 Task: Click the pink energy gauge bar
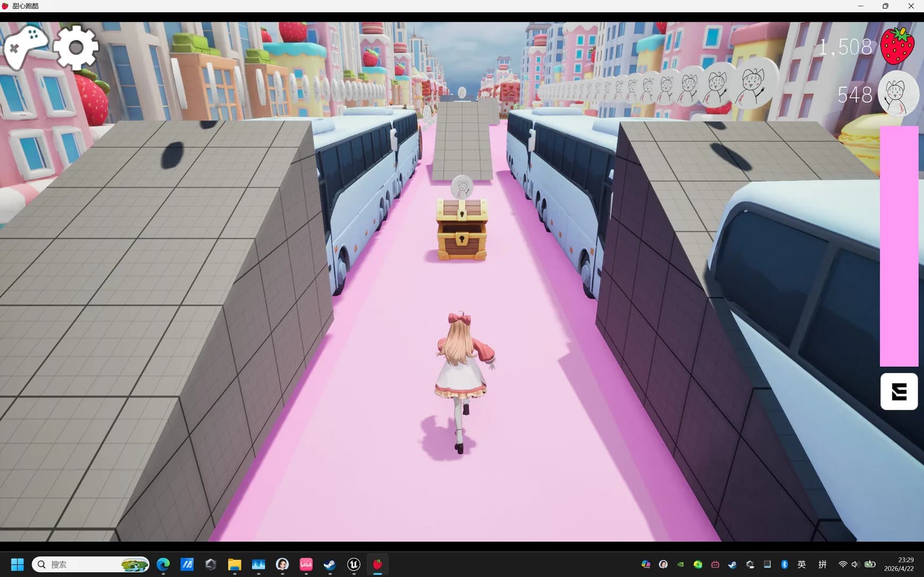[899, 246]
